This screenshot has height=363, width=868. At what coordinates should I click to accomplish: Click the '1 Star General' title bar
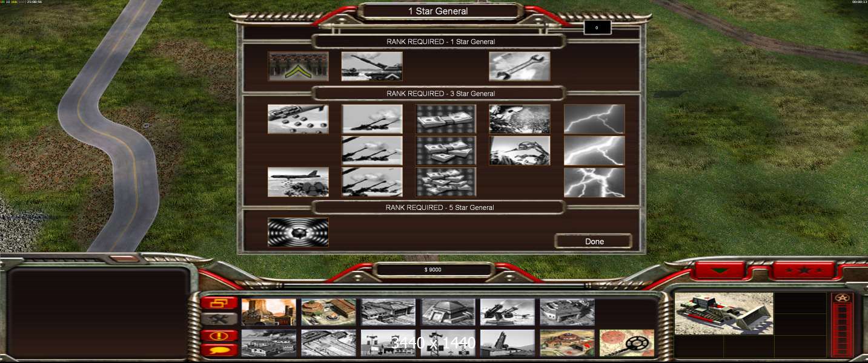coord(438,11)
